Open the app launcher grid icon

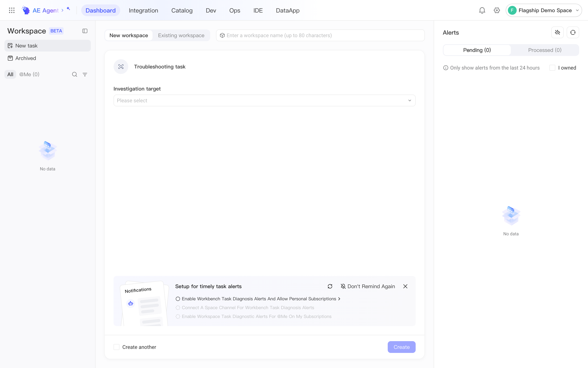coord(12,10)
